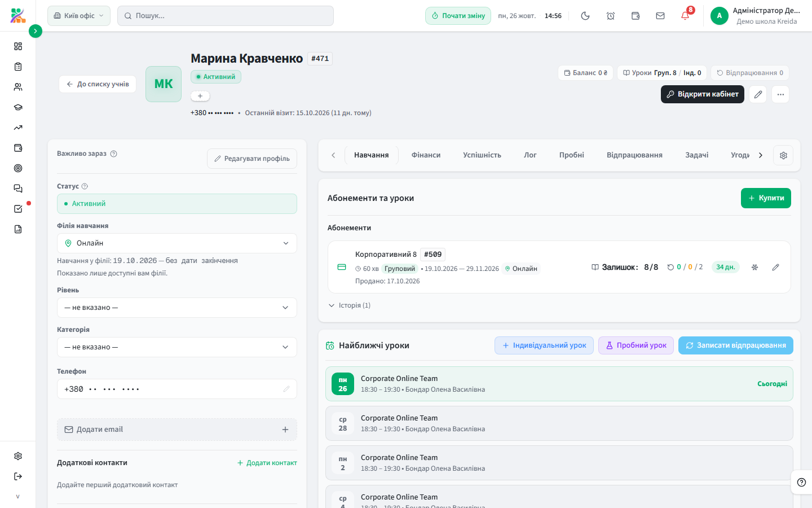Open the graduation cap sidebar icon
The height and width of the screenshot is (508, 812).
pyautogui.click(x=18, y=107)
